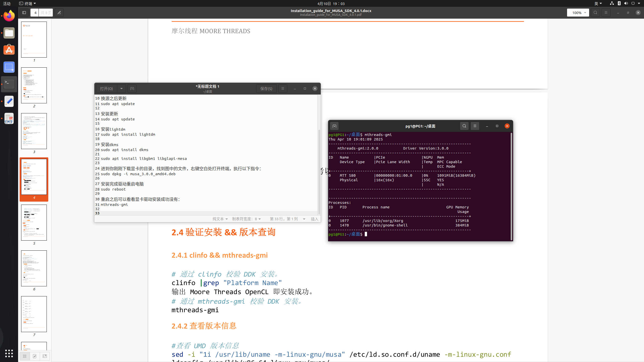
Task: Click 打开(O) button in text editor
Action: click(106, 88)
